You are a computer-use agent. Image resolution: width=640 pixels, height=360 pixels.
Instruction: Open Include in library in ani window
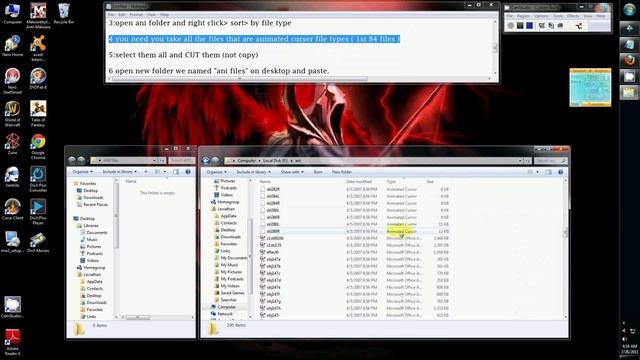point(253,172)
